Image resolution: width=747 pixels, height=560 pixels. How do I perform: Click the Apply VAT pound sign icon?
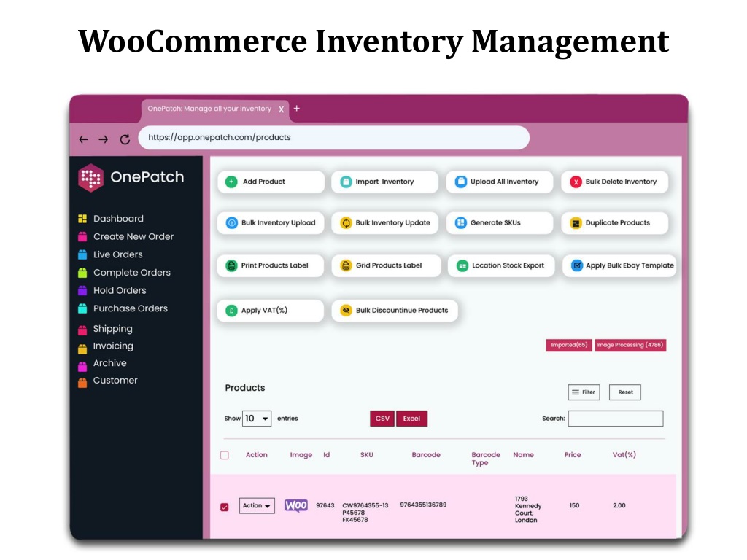(x=231, y=311)
